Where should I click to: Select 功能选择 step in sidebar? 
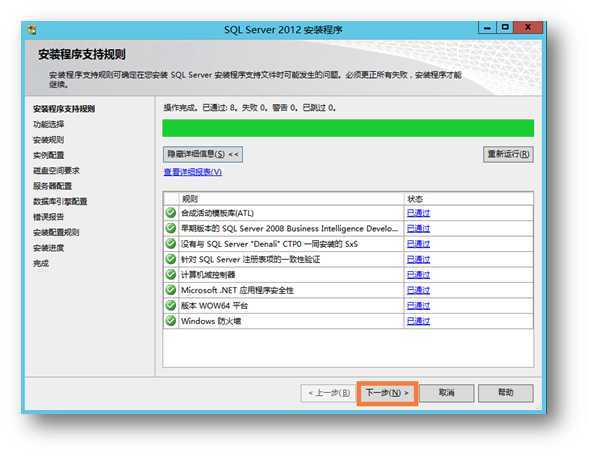coord(48,124)
